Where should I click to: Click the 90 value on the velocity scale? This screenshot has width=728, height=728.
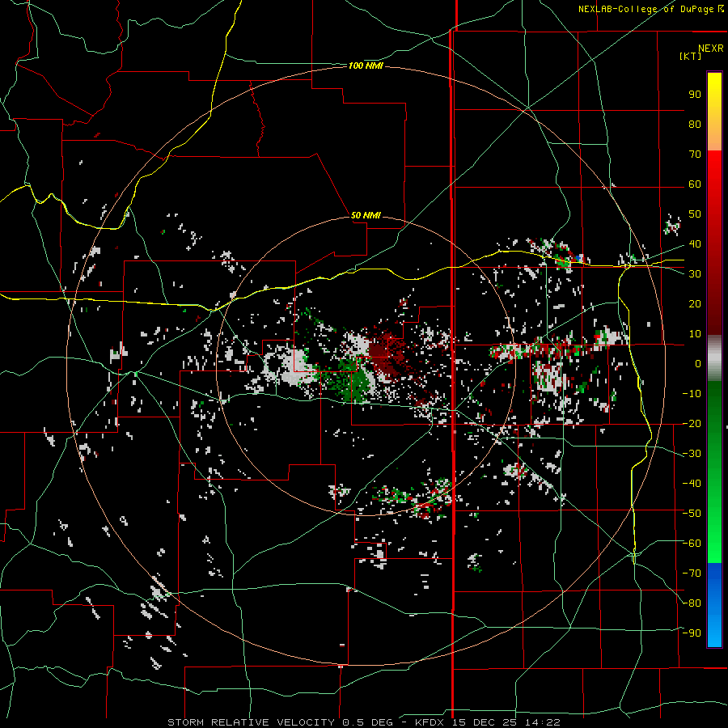pos(695,95)
